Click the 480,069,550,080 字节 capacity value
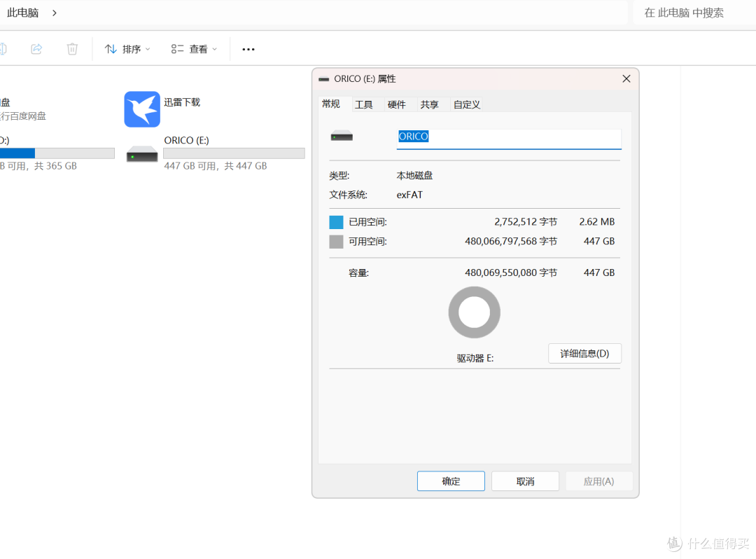Screen dimensions: 756x559 (511, 272)
